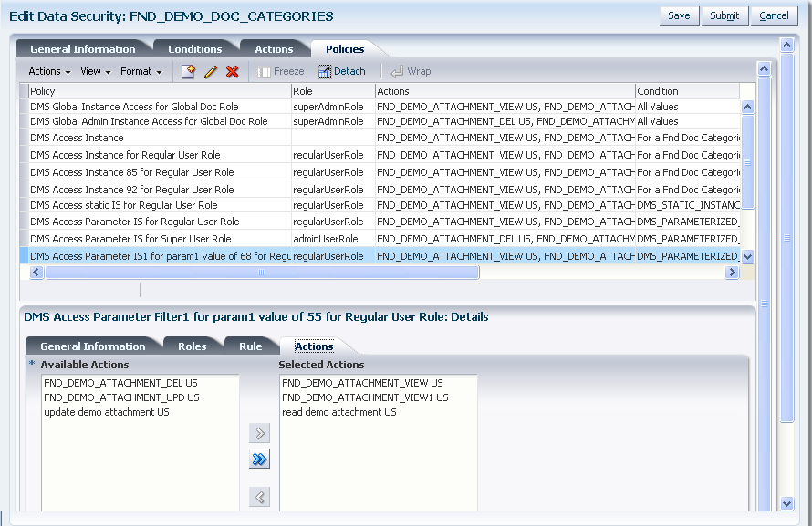Click the Freeze column button

(x=281, y=71)
